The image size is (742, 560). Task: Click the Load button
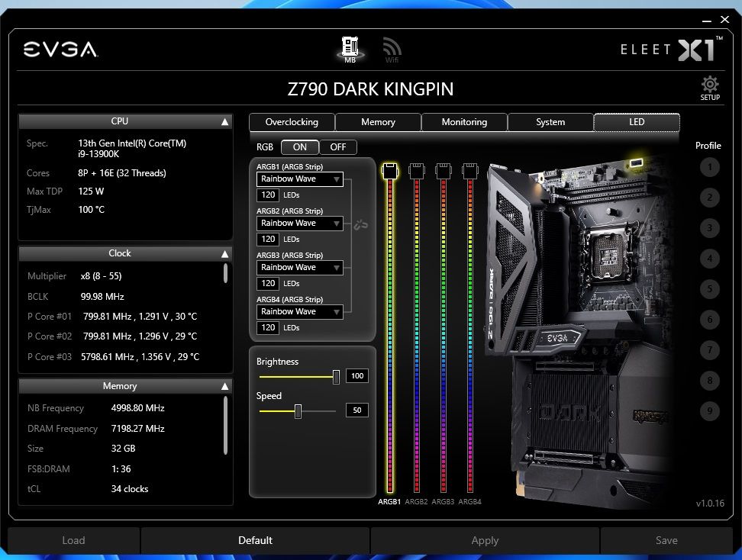pyautogui.click(x=74, y=540)
